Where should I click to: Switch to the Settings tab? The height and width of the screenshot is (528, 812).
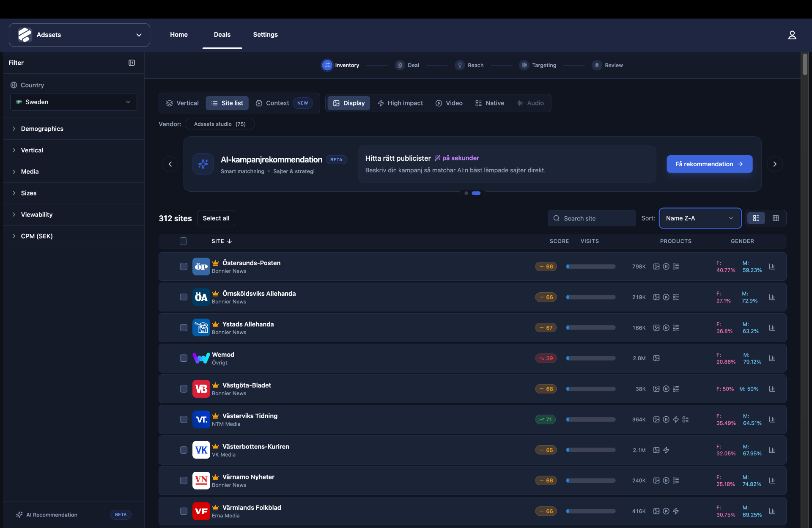point(265,35)
